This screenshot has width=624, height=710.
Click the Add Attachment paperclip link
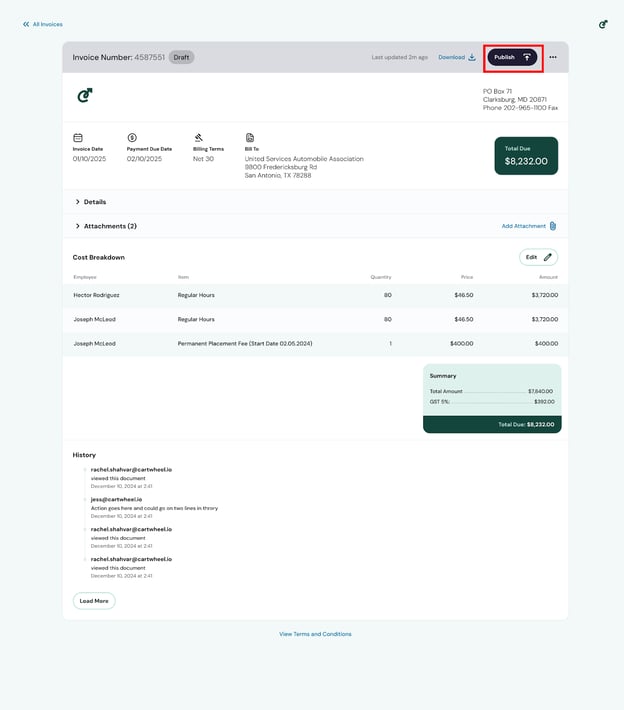click(x=529, y=226)
